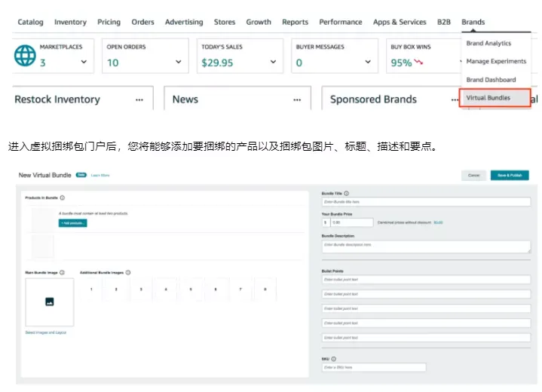Click the Your Bundle Price input field
The image size is (542, 392).
(352, 222)
